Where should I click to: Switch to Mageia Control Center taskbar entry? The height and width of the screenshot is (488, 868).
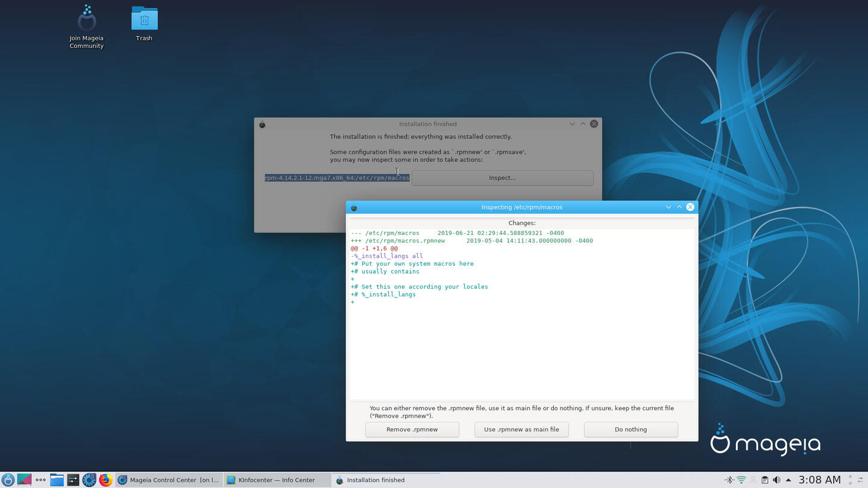[x=168, y=480]
